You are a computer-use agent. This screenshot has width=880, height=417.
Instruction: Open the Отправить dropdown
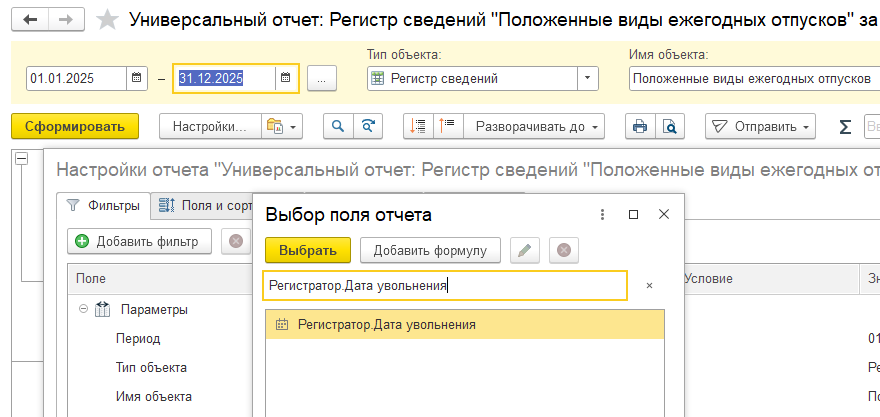[x=760, y=126]
